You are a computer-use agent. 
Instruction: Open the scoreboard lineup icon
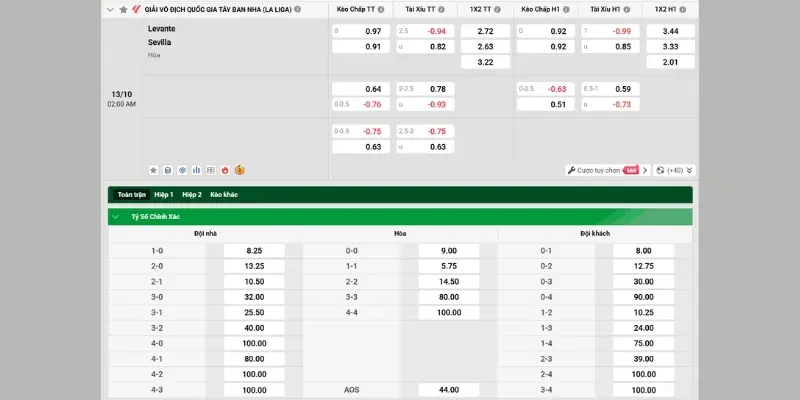(x=211, y=170)
